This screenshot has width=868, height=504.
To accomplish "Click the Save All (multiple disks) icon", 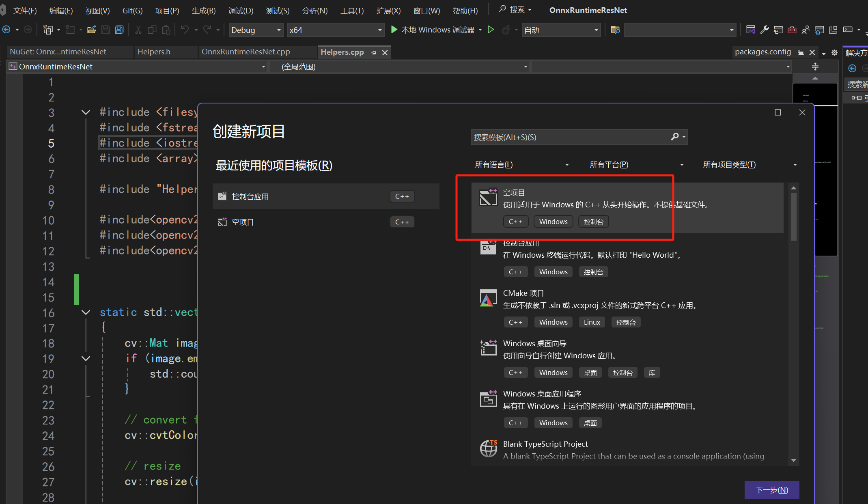I will (x=119, y=30).
